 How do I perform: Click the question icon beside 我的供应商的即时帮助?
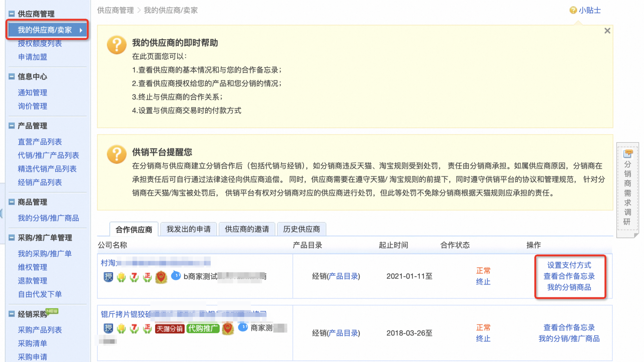tap(117, 45)
